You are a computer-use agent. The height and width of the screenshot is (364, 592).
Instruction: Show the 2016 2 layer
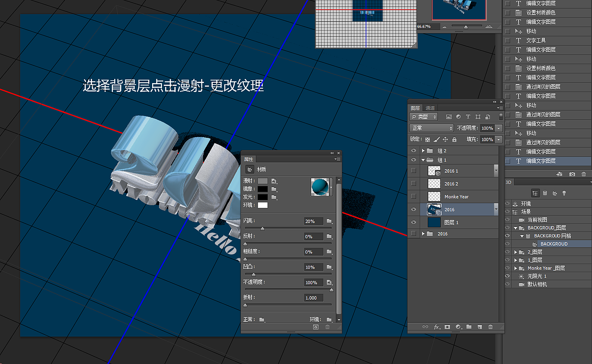(413, 183)
